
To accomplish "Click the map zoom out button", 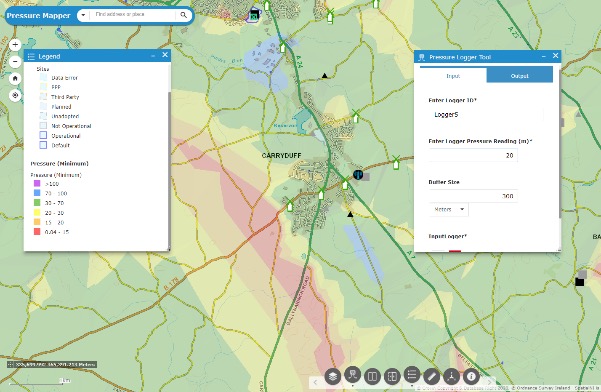I will coord(15,61).
